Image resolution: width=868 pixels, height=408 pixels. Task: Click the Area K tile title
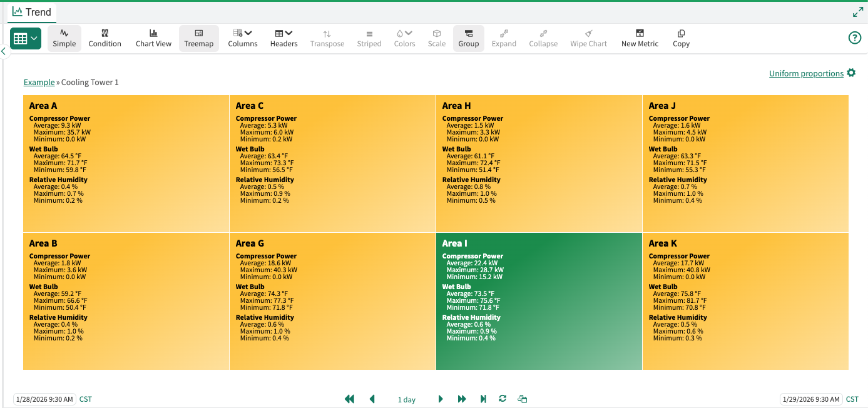663,243
